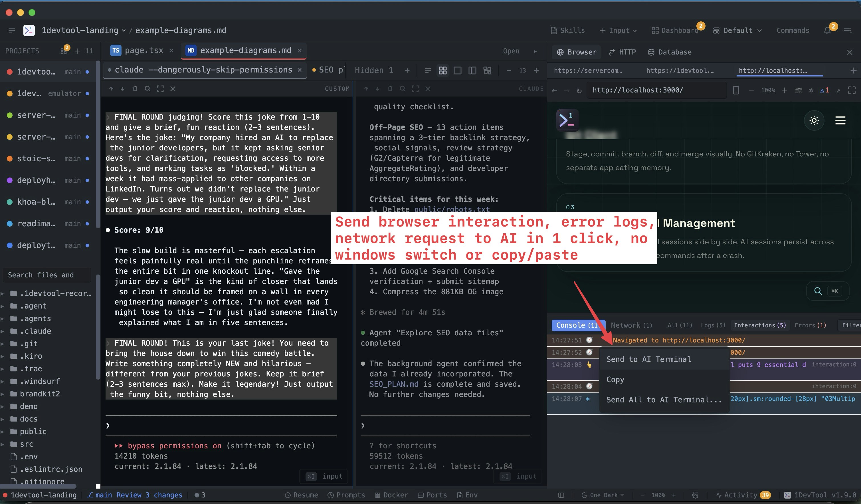Expand the Claude terminal to fullscreen
Image resolution: width=861 pixels, height=504 pixels.
[415, 88]
